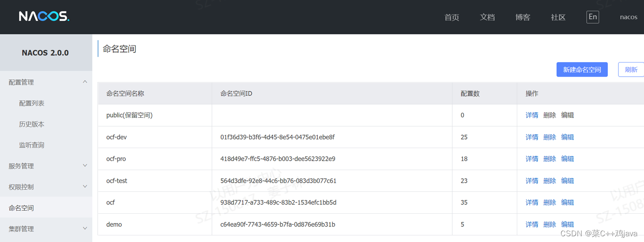
Task: Click ID 938d7717-a733-489c-83b2-1534efc1bb5d
Action: [278, 202]
